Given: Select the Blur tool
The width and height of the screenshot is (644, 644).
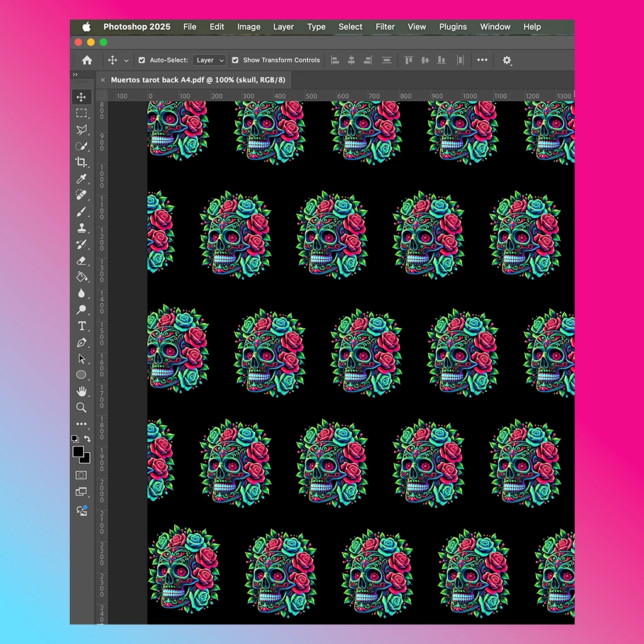Looking at the screenshot, I should (x=81, y=293).
